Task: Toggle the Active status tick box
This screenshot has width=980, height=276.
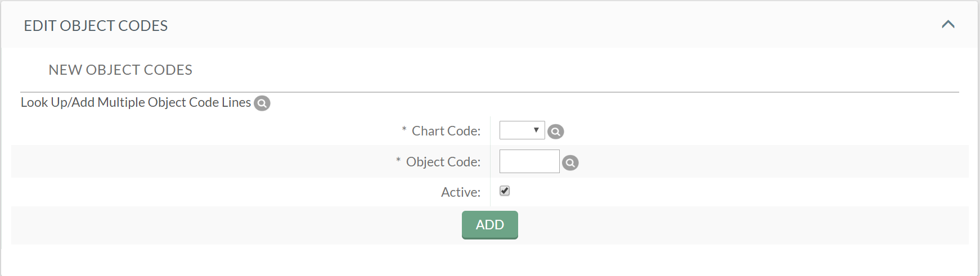Action: coord(505,191)
